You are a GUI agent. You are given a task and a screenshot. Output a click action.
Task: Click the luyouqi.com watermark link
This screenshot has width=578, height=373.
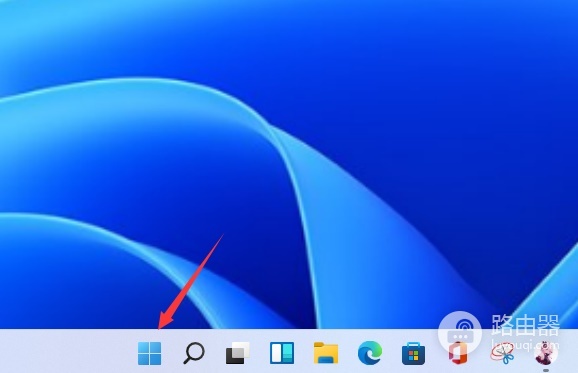click(525, 345)
